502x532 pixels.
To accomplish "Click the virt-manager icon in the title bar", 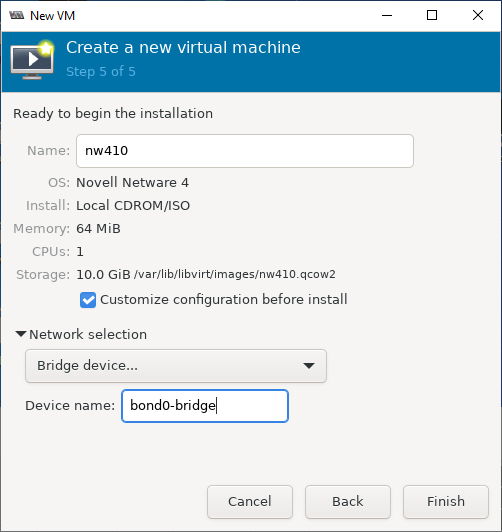I will pyautogui.click(x=17, y=15).
